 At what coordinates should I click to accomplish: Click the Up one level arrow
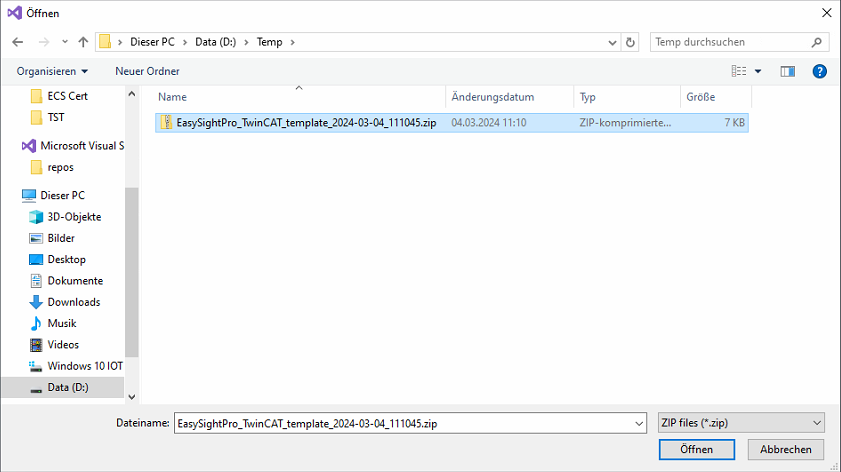tap(83, 43)
